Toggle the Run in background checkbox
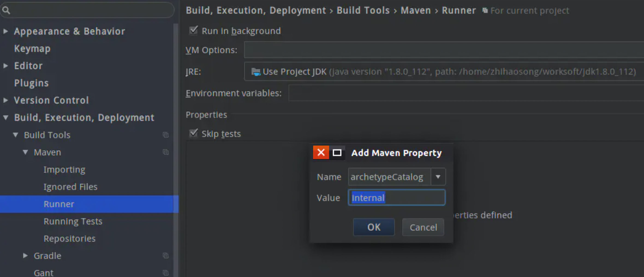The width and height of the screenshot is (644, 277). (193, 30)
